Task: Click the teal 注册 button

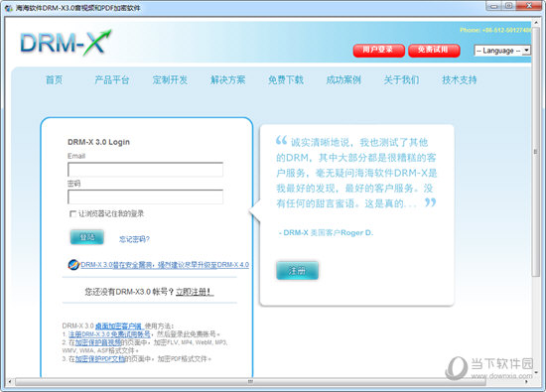Action: [x=298, y=271]
